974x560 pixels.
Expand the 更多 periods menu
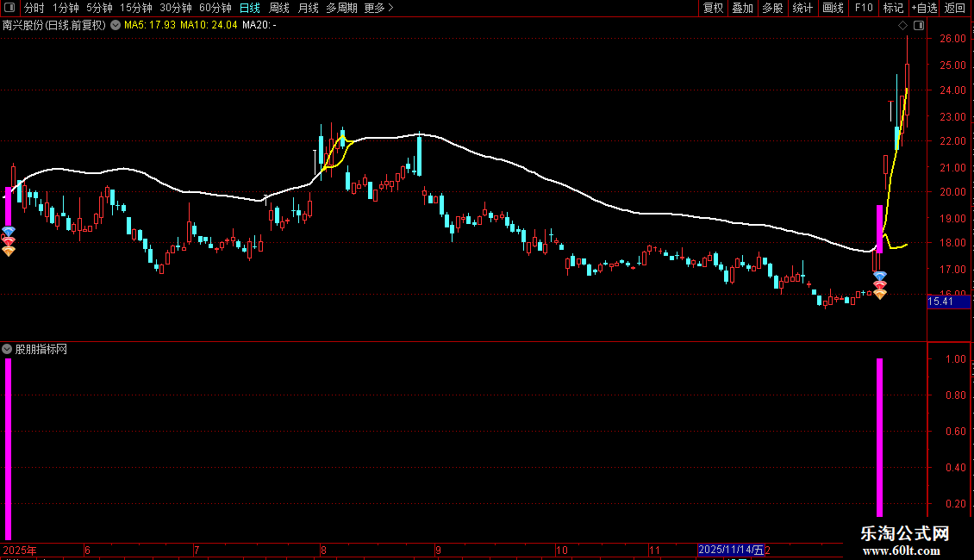click(x=378, y=8)
